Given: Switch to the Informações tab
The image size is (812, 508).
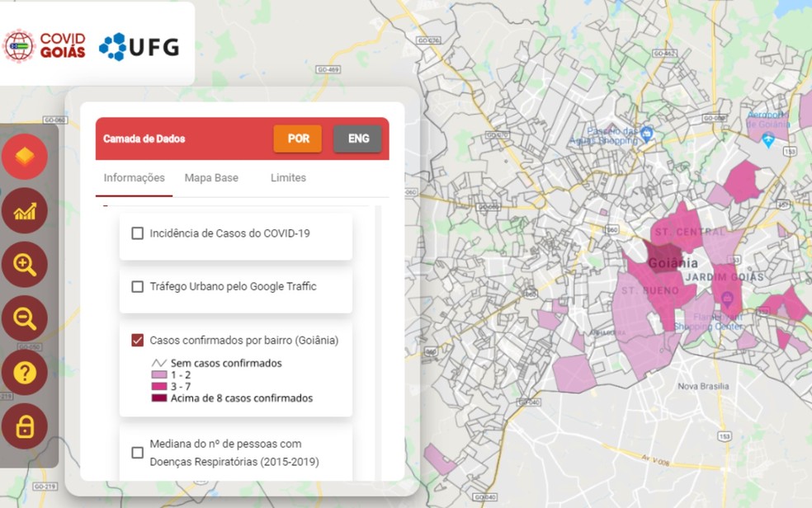Looking at the screenshot, I should [135, 178].
